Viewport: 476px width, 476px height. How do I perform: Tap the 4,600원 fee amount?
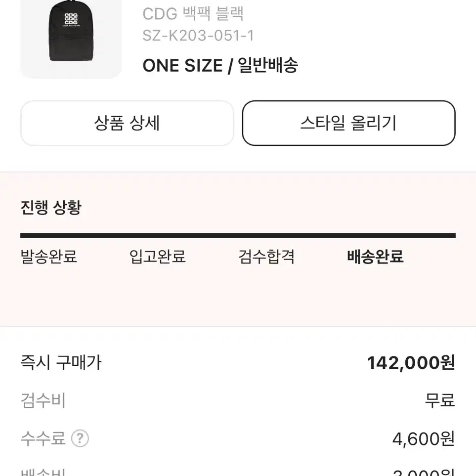pyautogui.click(x=424, y=438)
